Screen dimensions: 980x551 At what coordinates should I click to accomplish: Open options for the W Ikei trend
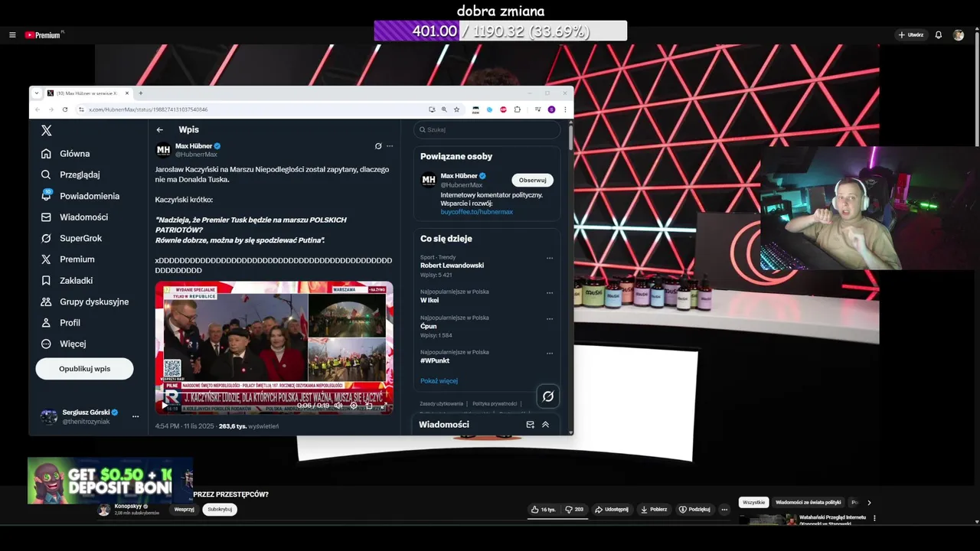tap(549, 293)
